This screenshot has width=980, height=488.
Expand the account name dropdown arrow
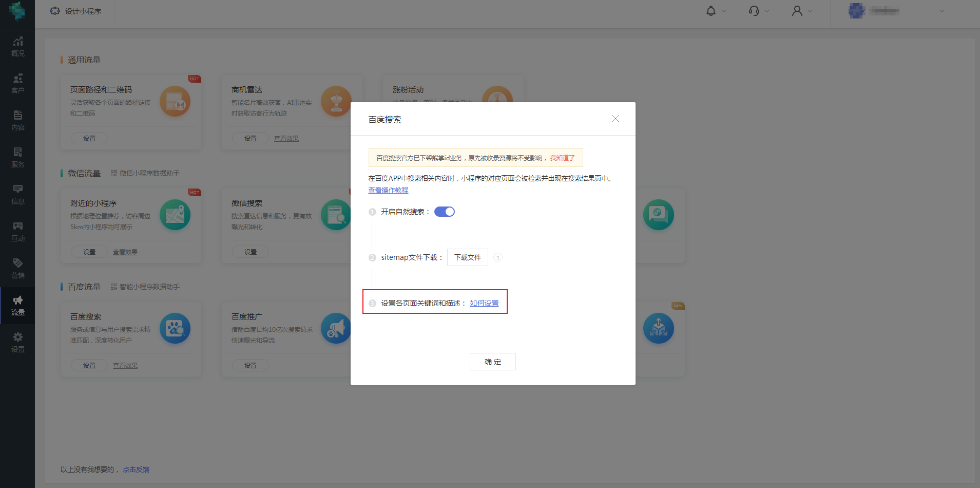(x=941, y=11)
